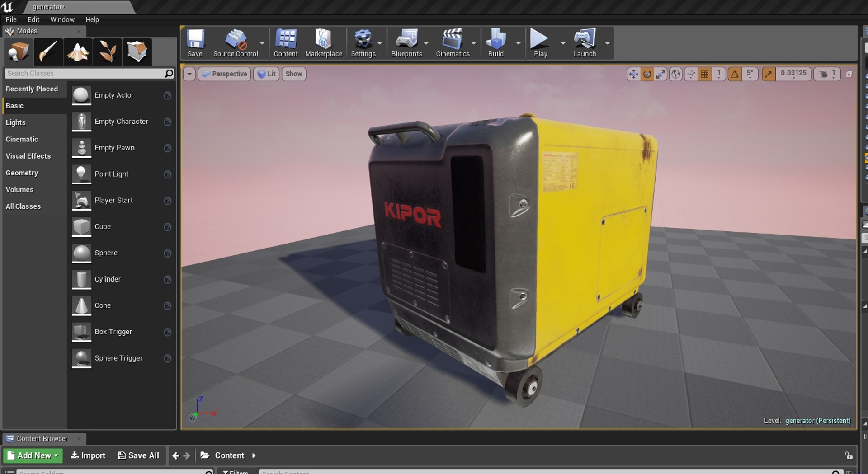Open the Show flags menu
The width and height of the screenshot is (868, 474).
[x=294, y=74]
